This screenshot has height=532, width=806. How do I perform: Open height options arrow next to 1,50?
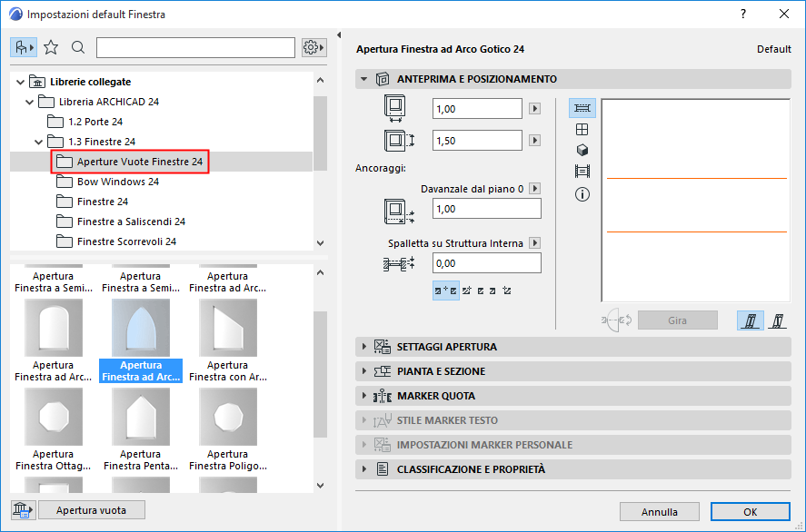pyautogui.click(x=534, y=141)
